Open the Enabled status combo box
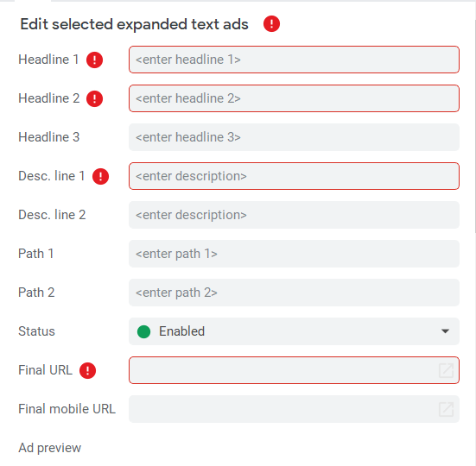The height and width of the screenshot is (466, 476). point(294,331)
